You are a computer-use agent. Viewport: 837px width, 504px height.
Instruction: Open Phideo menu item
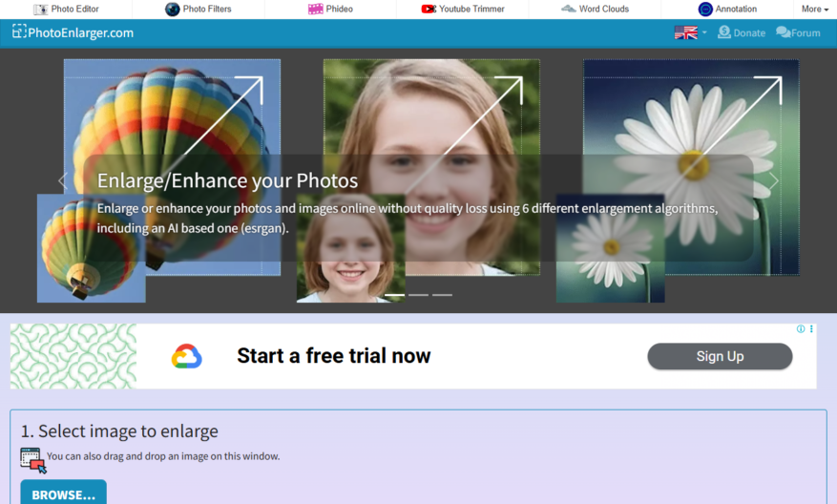(330, 10)
